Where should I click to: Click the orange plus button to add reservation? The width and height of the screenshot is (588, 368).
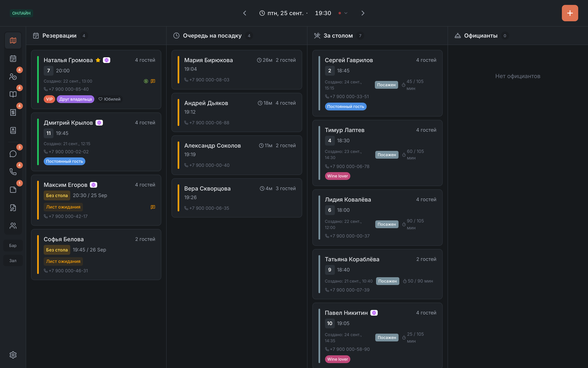pyautogui.click(x=570, y=13)
